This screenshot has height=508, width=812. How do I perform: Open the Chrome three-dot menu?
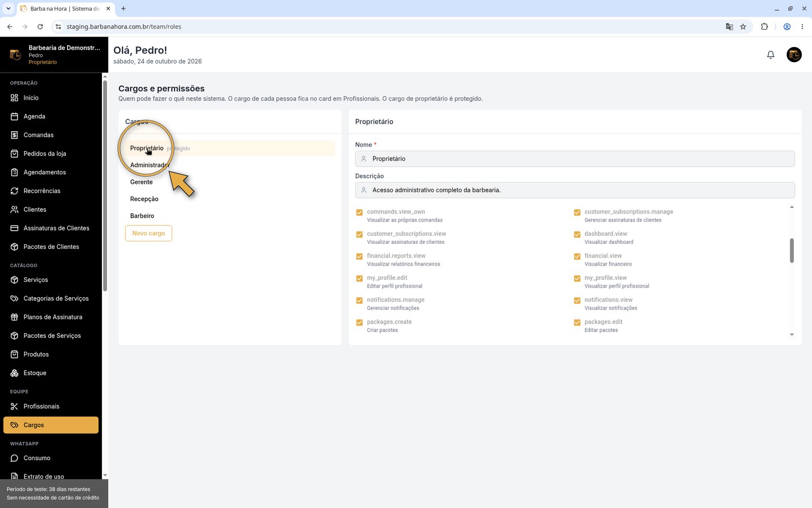[802, 26]
